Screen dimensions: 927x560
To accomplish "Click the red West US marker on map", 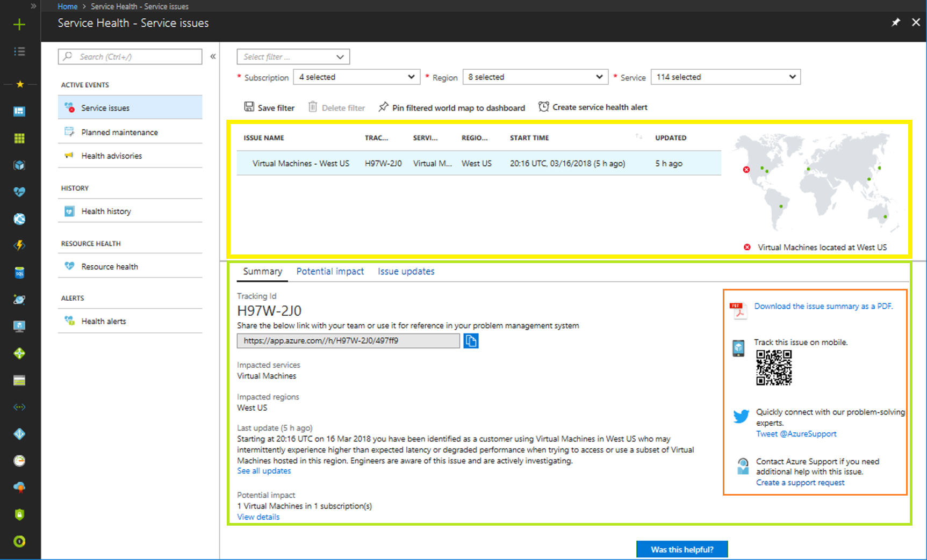I will pyautogui.click(x=746, y=170).
